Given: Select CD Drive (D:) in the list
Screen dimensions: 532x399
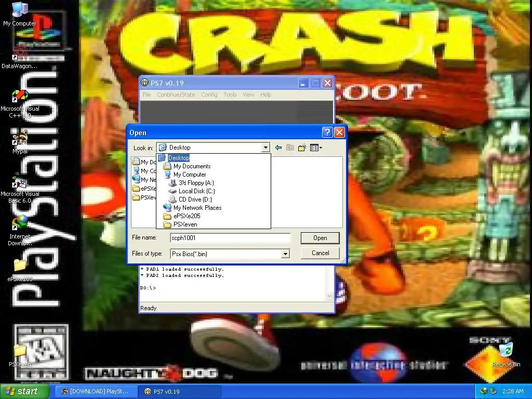Looking at the screenshot, I should point(195,199).
